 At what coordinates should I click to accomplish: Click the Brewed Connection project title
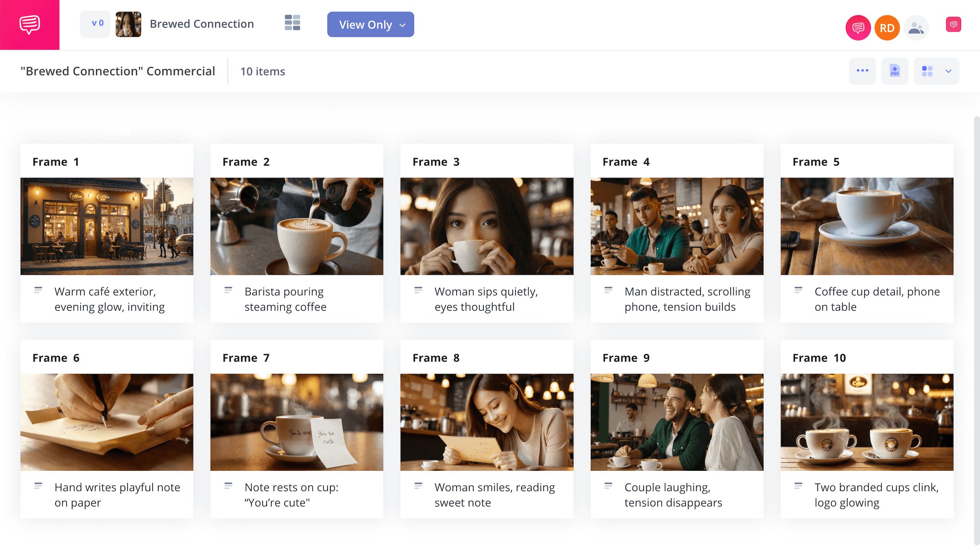point(201,24)
